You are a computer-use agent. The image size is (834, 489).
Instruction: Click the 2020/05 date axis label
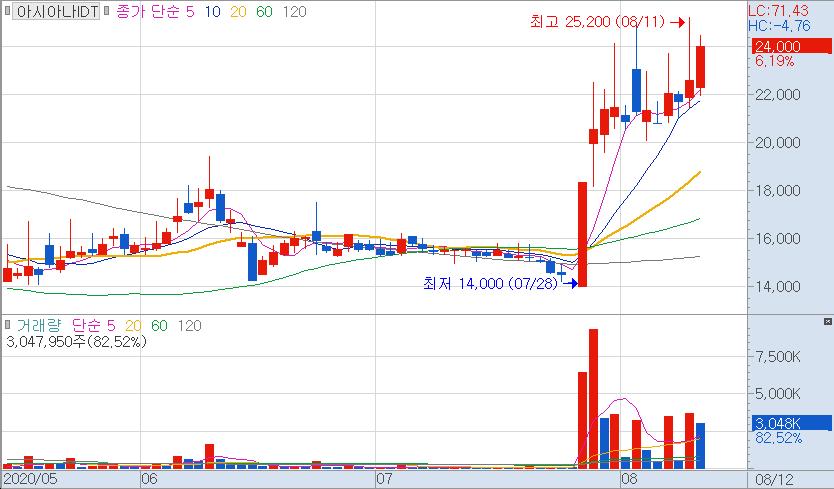[x=29, y=479]
